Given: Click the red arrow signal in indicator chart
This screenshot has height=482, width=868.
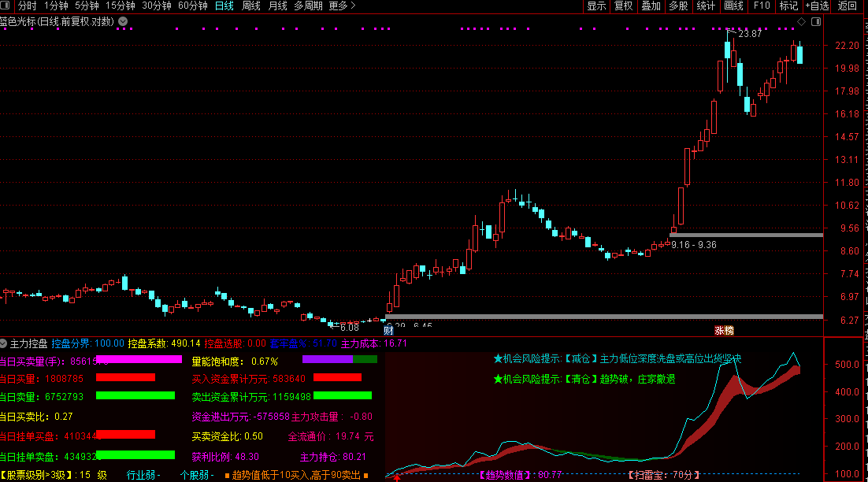Looking at the screenshot, I should pos(397,476).
